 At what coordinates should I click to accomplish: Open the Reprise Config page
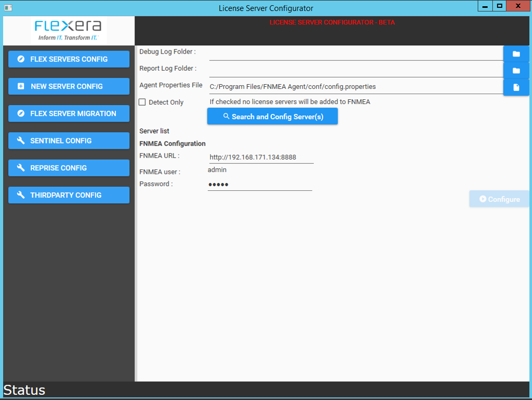click(x=69, y=167)
